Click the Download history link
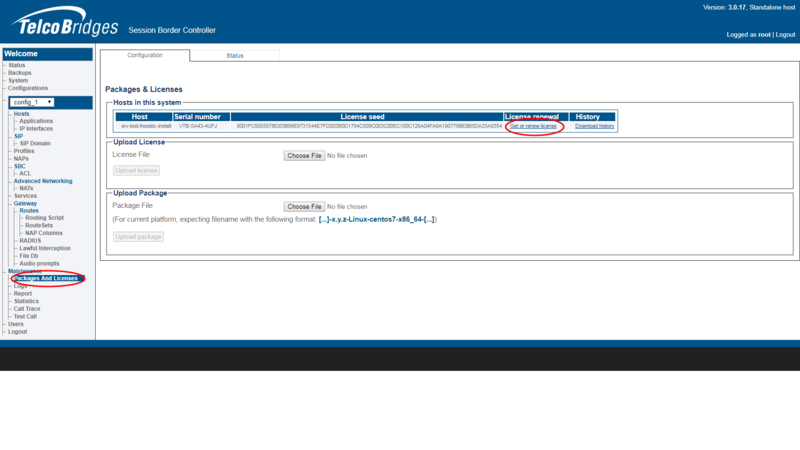This screenshot has height=450, width=800. 594,126
